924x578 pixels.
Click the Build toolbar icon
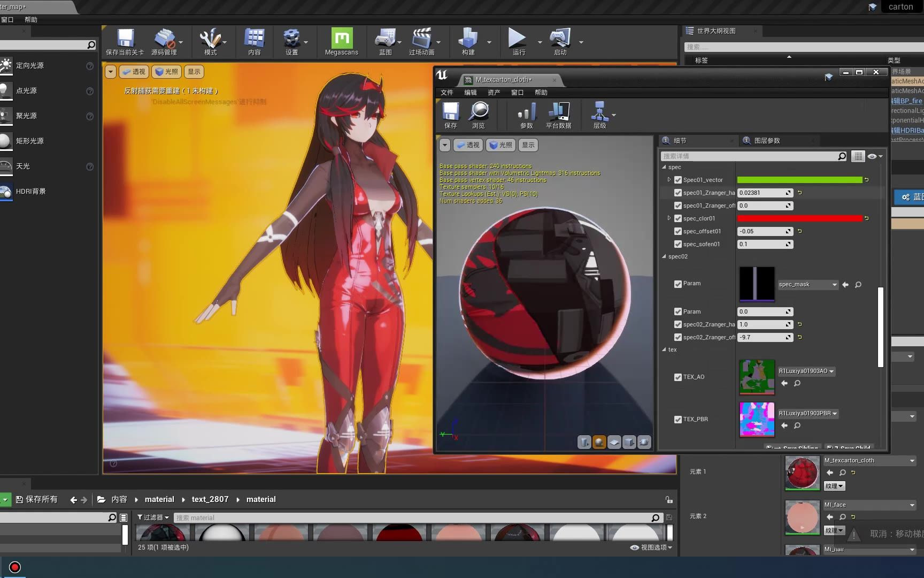[468, 42]
